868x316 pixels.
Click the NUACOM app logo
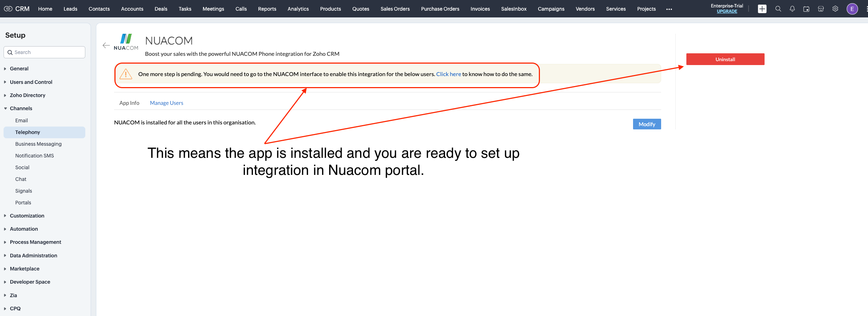click(x=126, y=42)
